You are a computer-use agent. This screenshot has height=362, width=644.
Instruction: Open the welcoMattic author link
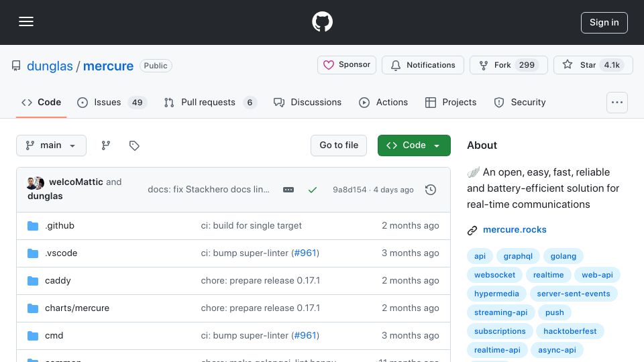76,182
